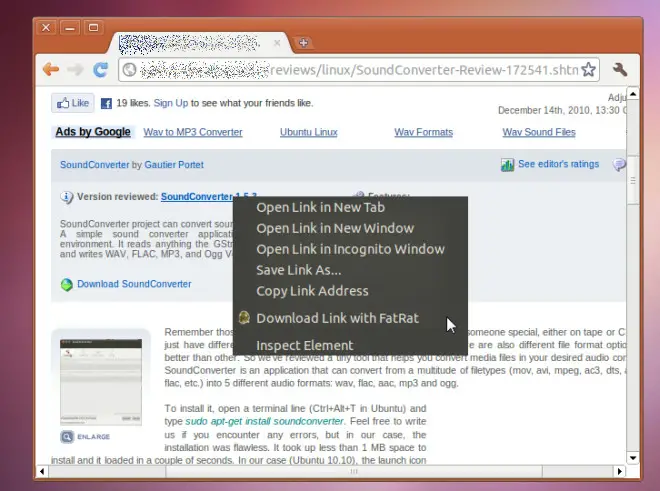This screenshot has height=491, width=660.
Task: Click the active browser tab
Action: [x=198, y=43]
